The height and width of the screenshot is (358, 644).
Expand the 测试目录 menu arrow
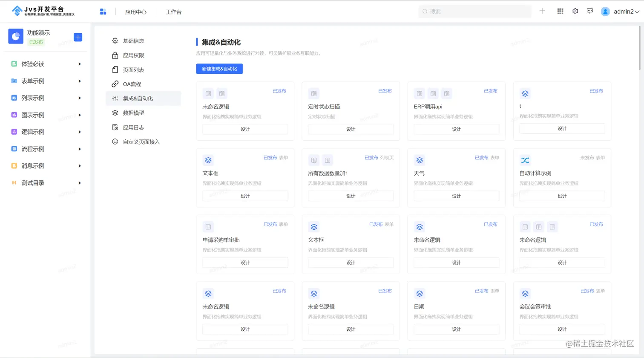coord(80,183)
